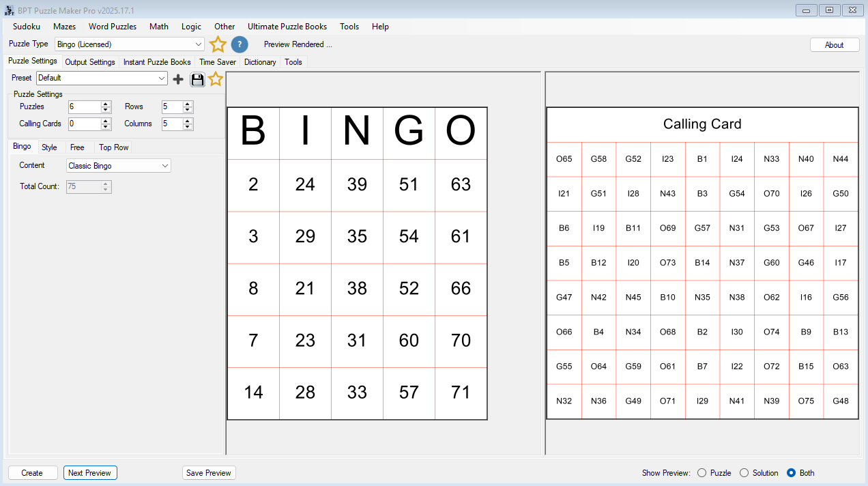
Task: Save the current preset with the disk icon
Action: (197, 79)
